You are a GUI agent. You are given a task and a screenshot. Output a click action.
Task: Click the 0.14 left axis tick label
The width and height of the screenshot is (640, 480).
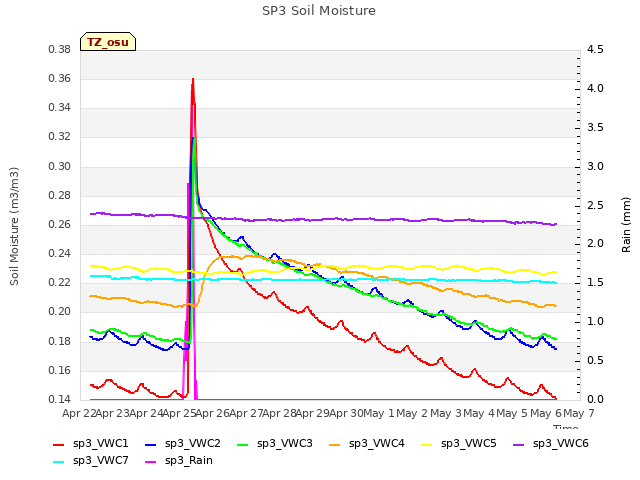60,399
